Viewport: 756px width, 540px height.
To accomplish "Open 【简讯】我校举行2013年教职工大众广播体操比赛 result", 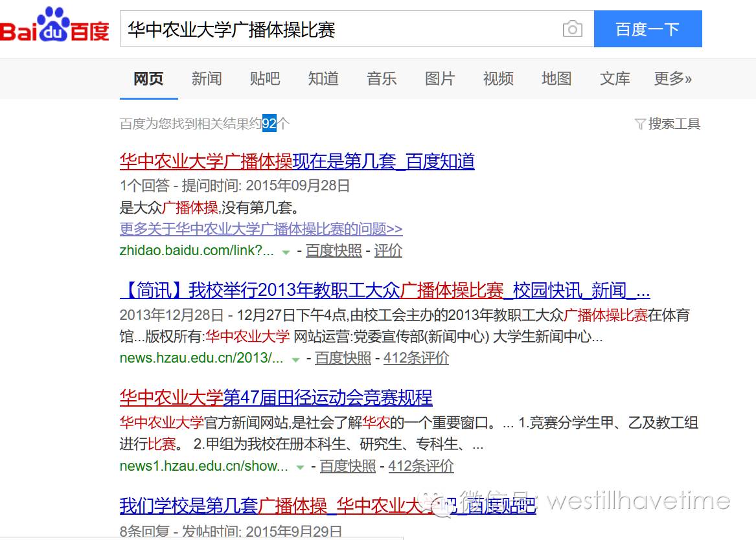I will tap(385, 291).
